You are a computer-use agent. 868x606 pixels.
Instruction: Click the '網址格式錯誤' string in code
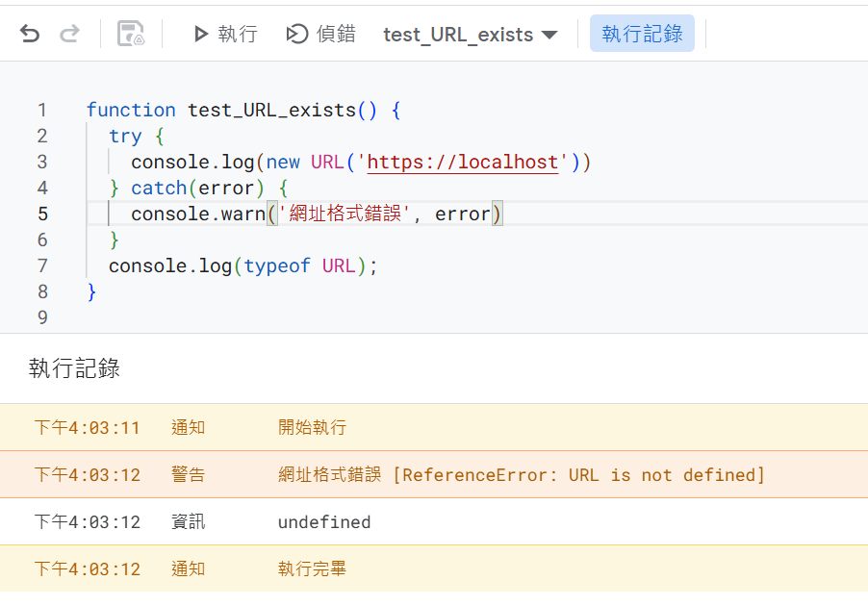click(344, 214)
